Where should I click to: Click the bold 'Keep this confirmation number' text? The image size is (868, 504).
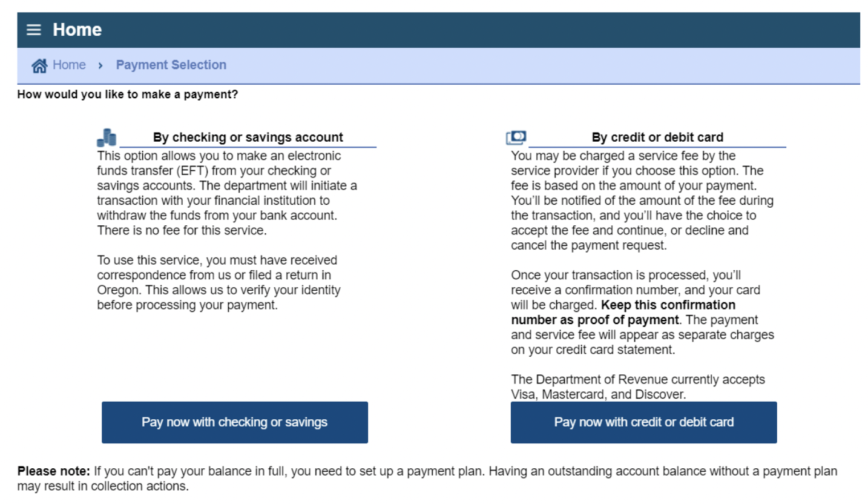point(623,312)
